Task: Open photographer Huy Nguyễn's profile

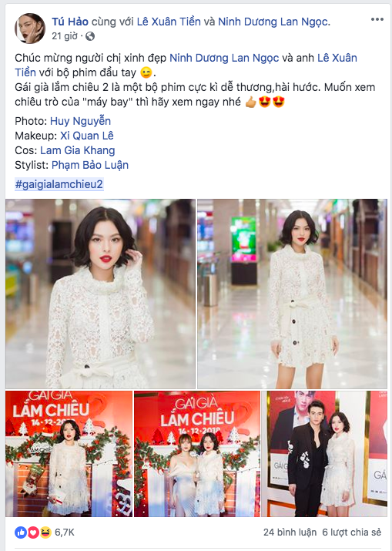Action: 80,121
